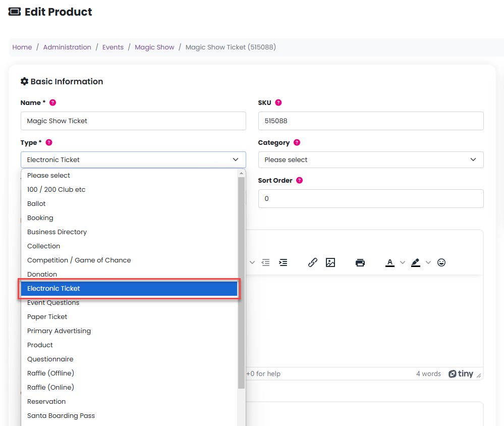Screen dimensions: 504x426
Task: Open the Type dropdown showing Electronic Ticket
Action: 133,160
